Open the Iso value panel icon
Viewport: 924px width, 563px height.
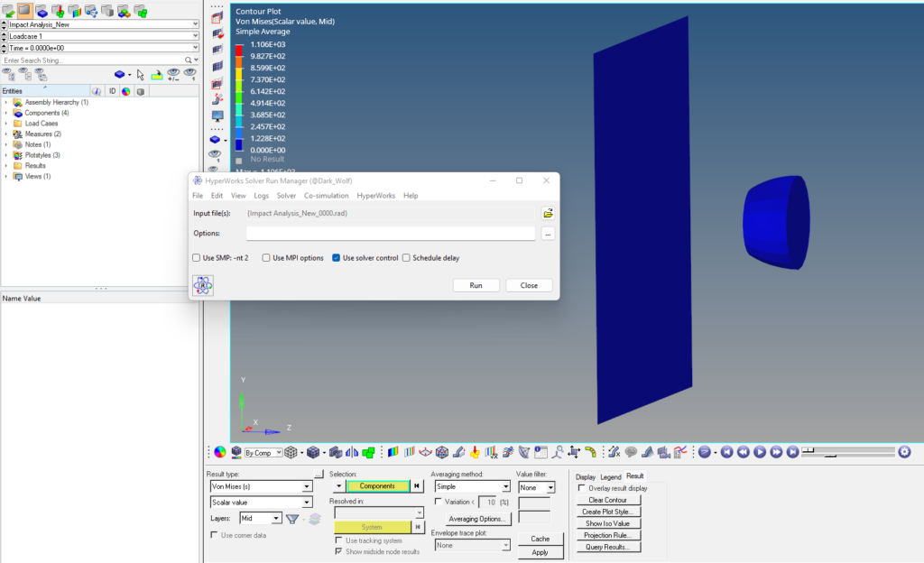pos(409,452)
